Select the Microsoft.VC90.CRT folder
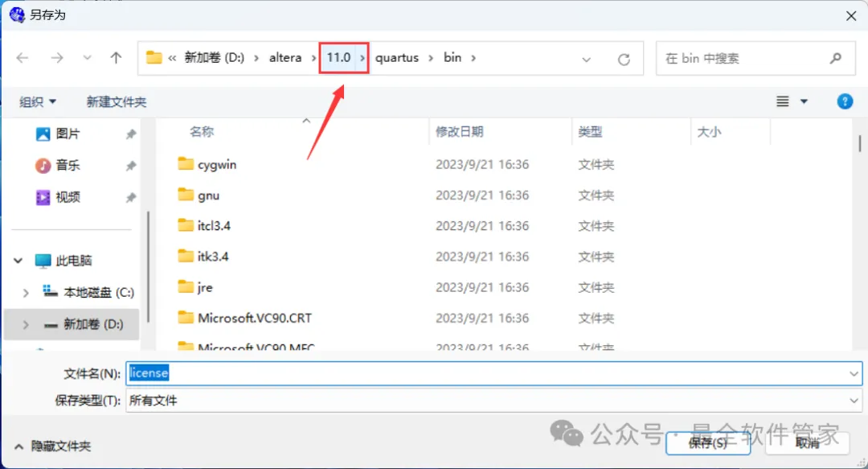 tap(255, 319)
